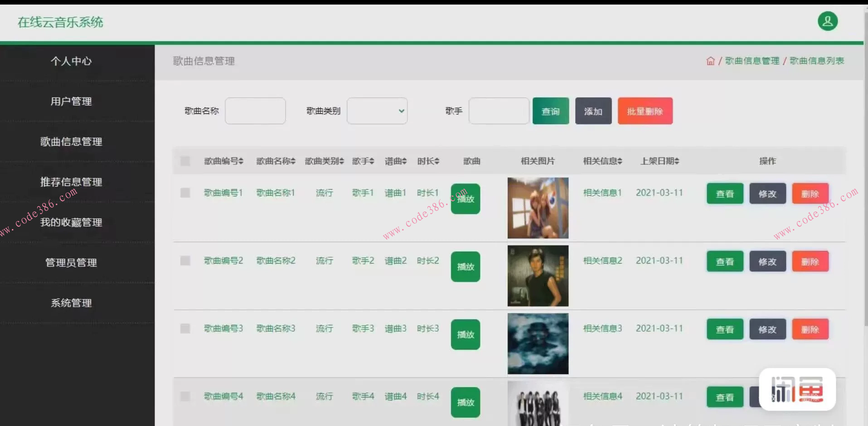The width and height of the screenshot is (868, 426).
Task: Click the 歌曲信息列表 breadcrumb link
Action: 816,60
